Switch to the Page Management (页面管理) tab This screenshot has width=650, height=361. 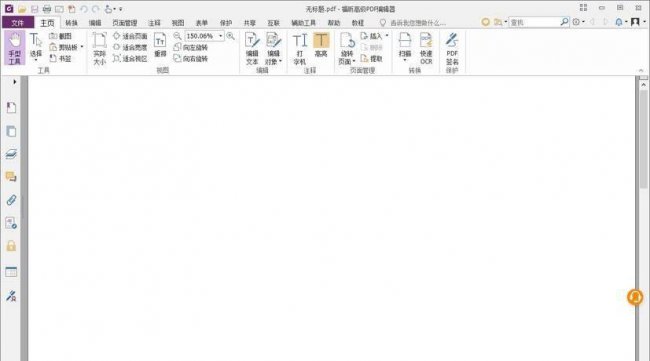pos(124,23)
